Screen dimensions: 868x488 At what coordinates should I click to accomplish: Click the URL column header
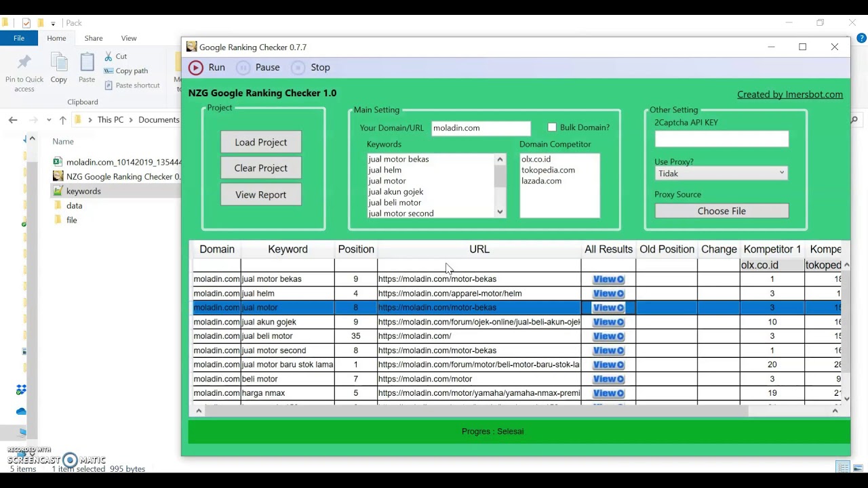coord(479,249)
